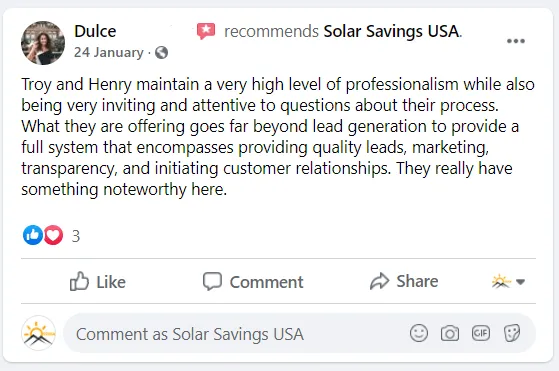Like the post by Dulce

(98, 282)
